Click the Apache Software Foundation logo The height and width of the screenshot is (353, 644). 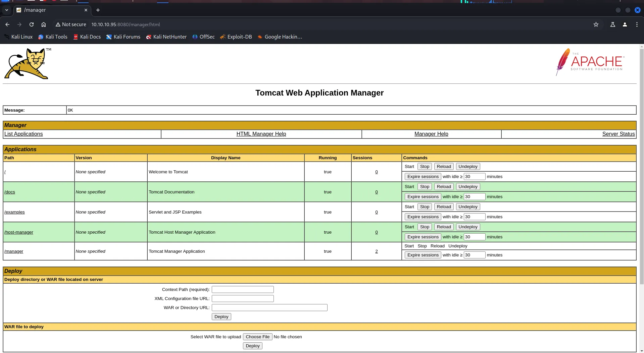590,62
